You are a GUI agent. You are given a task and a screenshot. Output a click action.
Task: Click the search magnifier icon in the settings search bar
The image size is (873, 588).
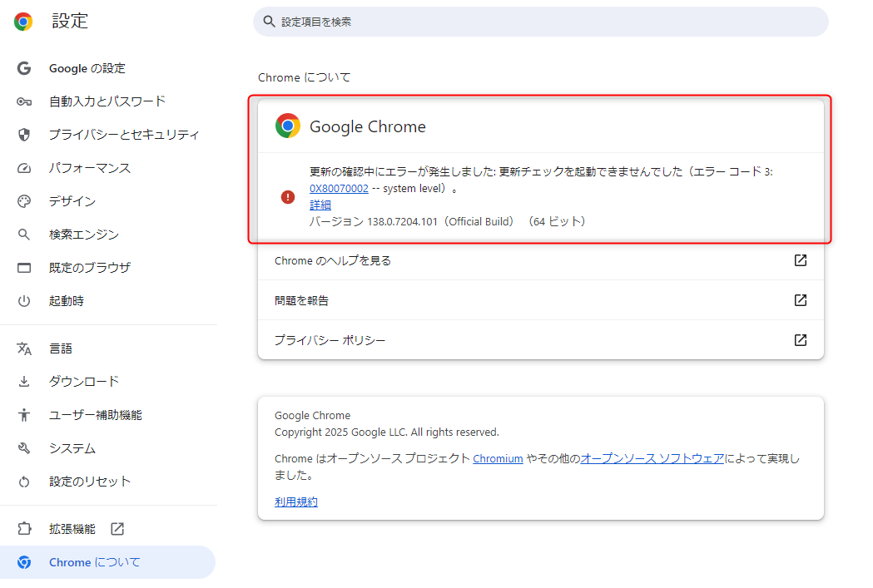click(x=270, y=22)
